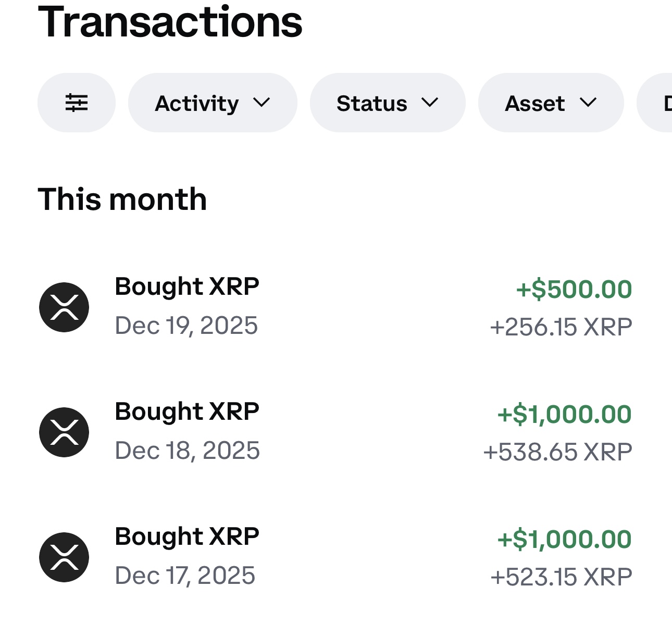Click the +256.15 XRP quantity
The image size is (672, 637).
click(x=561, y=327)
